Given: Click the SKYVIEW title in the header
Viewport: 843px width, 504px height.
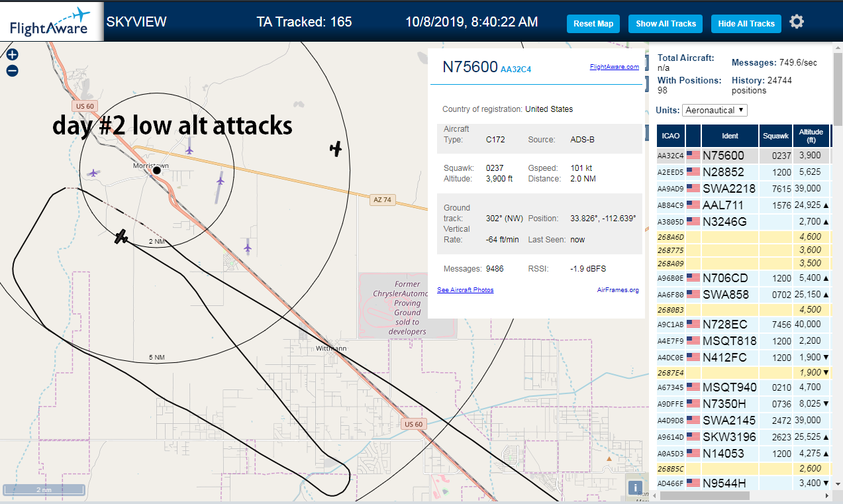Looking at the screenshot, I should [x=136, y=22].
